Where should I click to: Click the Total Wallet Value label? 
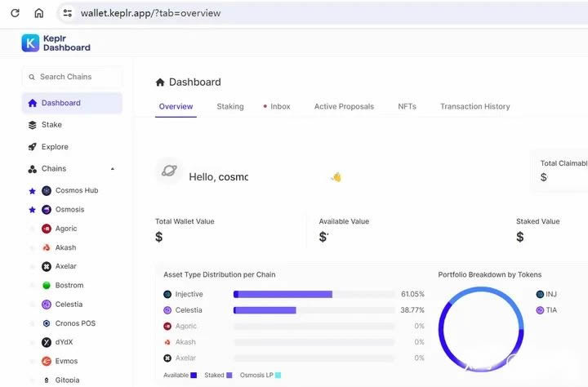pyautogui.click(x=185, y=221)
